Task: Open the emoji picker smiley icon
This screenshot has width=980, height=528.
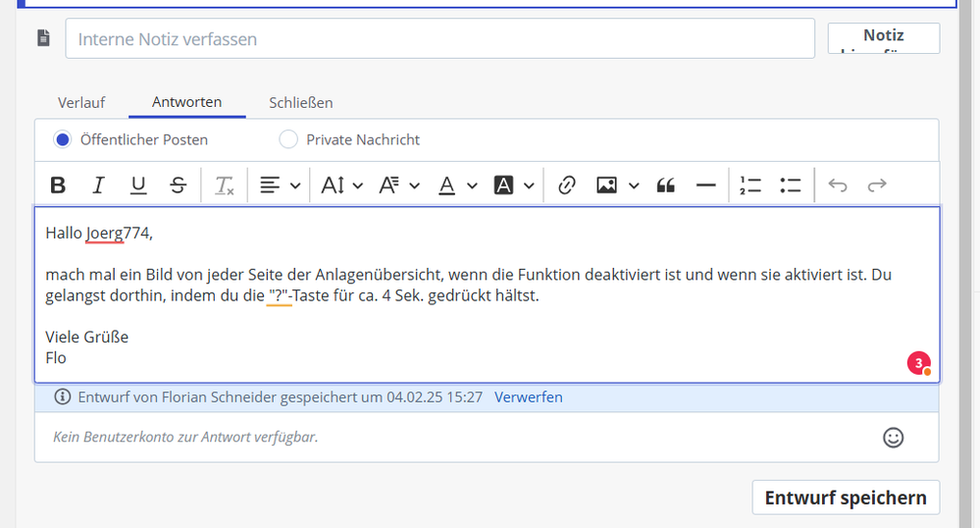Action: pyautogui.click(x=893, y=438)
